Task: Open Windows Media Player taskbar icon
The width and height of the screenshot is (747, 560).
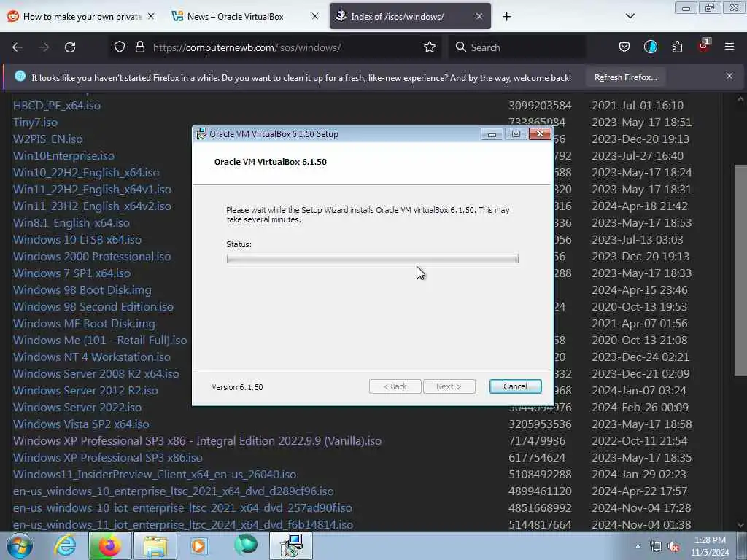Action: click(x=200, y=545)
